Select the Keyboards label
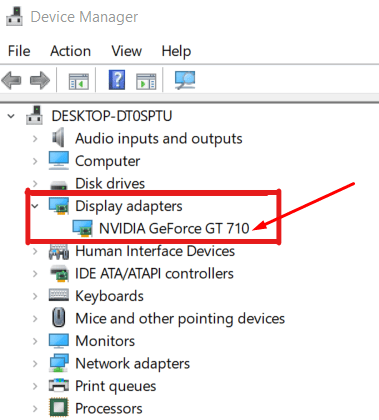379x420 pixels. click(x=109, y=296)
